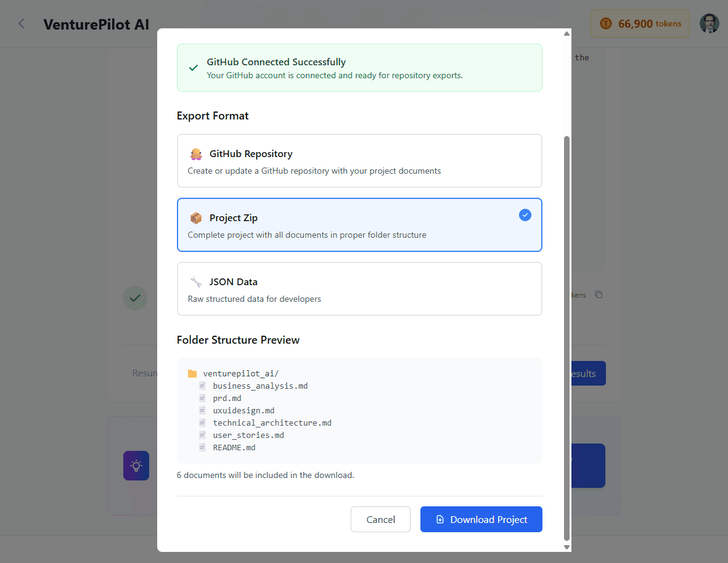The height and width of the screenshot is (563, 728).
Task: Click the JSON Data wrench icon
Action: click(196, 282)
